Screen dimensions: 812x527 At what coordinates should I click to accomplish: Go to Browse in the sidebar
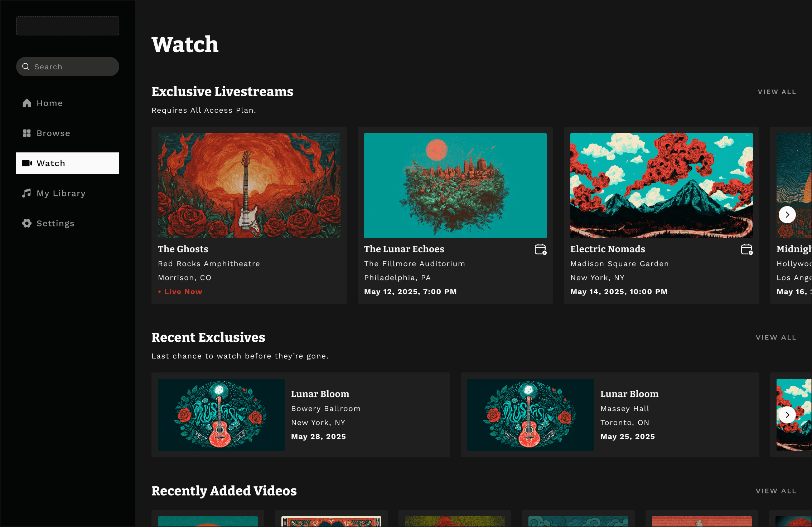coord(53,133)
